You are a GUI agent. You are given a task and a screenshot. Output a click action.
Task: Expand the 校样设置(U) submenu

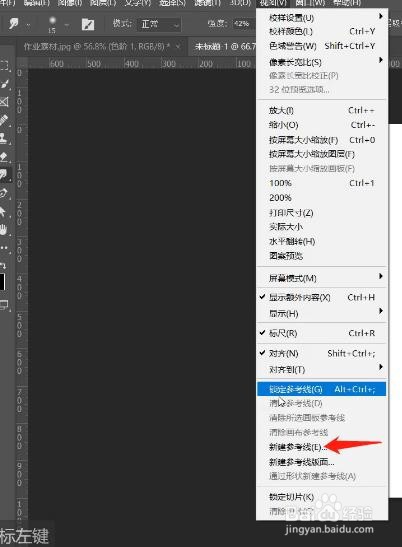(x=321, y=17)
